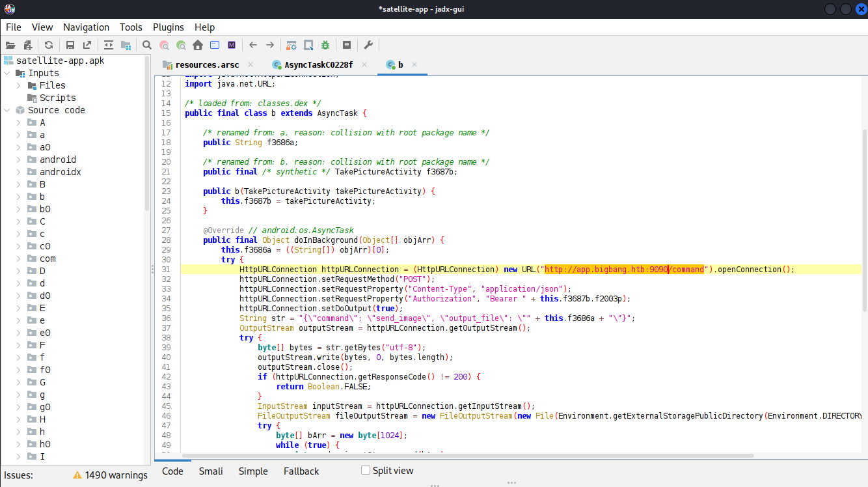Viewport: 868px width, 487px height.
Task: Click the Quark engine toolbar icon
Action: (308, 45)
